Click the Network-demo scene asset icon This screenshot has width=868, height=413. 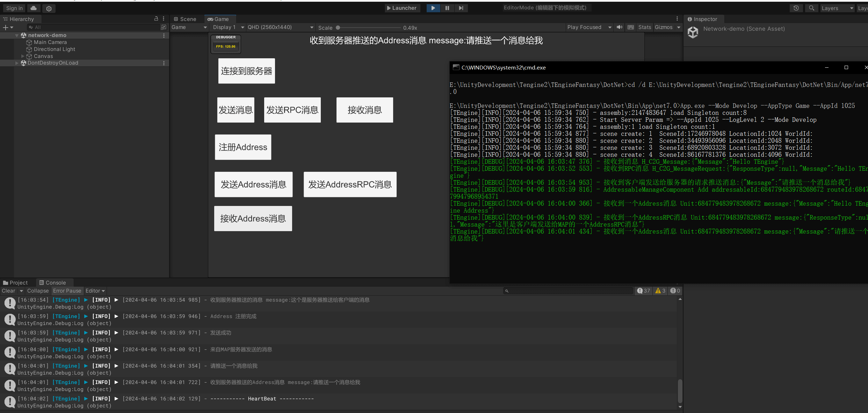click(693, 32)
